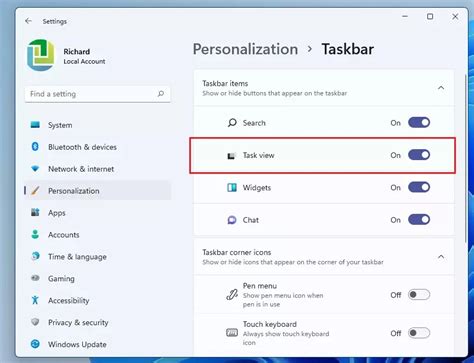The image size is (474, 363).
Task: Click the Richard account avatar
Action: [41, 55]
